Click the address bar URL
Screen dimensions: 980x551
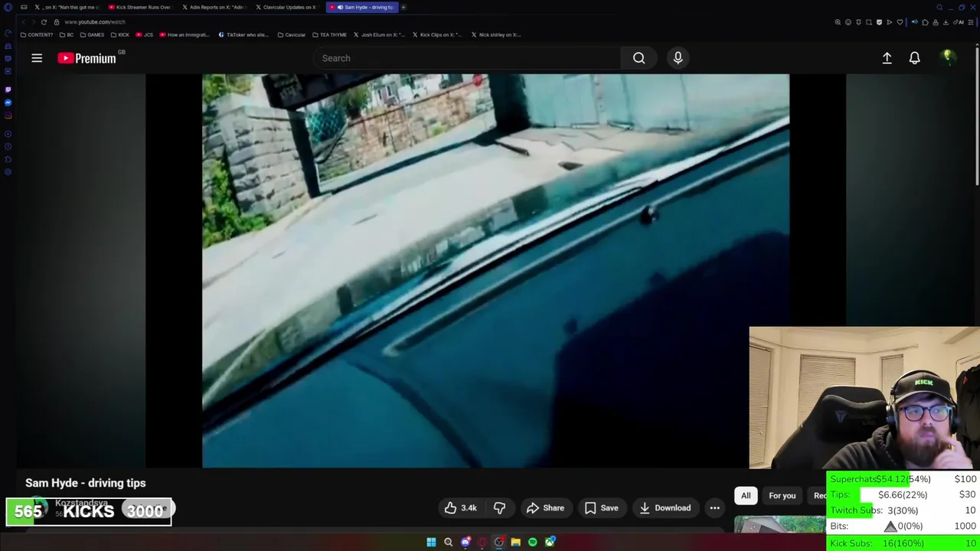(x=94, y=22)
